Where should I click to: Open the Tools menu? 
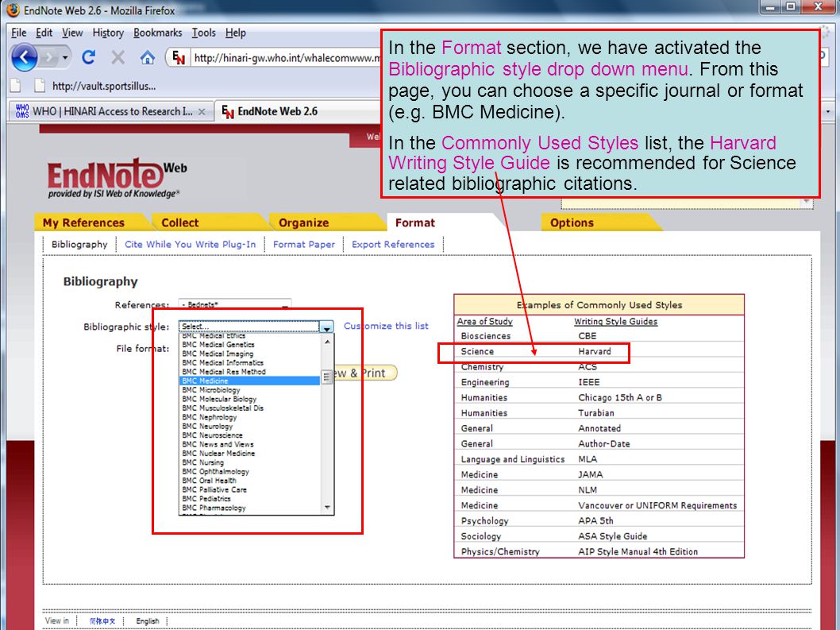(203, 33)
